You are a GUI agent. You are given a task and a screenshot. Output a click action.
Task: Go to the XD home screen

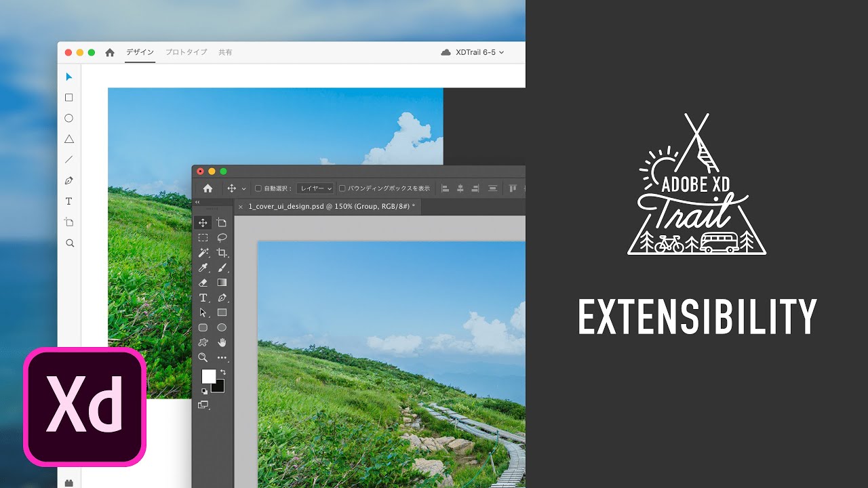(110, 52)
